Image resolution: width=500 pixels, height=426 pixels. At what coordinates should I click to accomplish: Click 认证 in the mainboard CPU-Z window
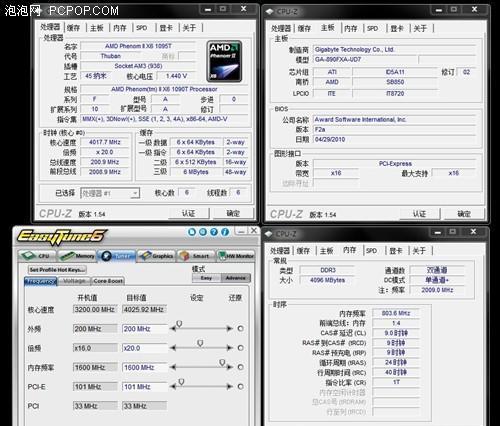(419, 214)
